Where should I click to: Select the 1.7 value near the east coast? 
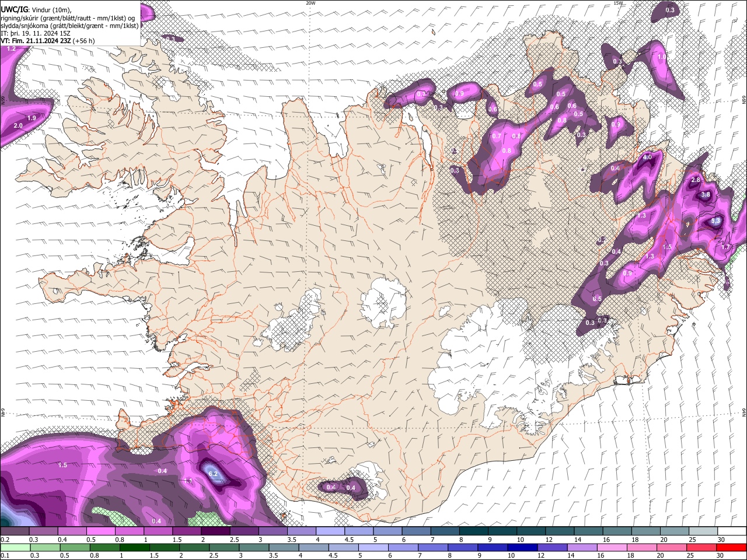tap(725, 247)
